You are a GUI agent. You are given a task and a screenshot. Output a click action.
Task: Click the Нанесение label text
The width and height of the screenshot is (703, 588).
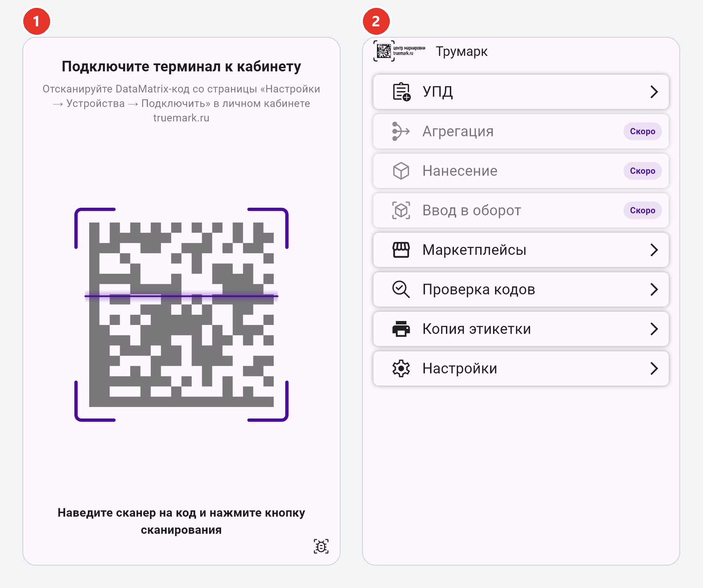(460, 171)
